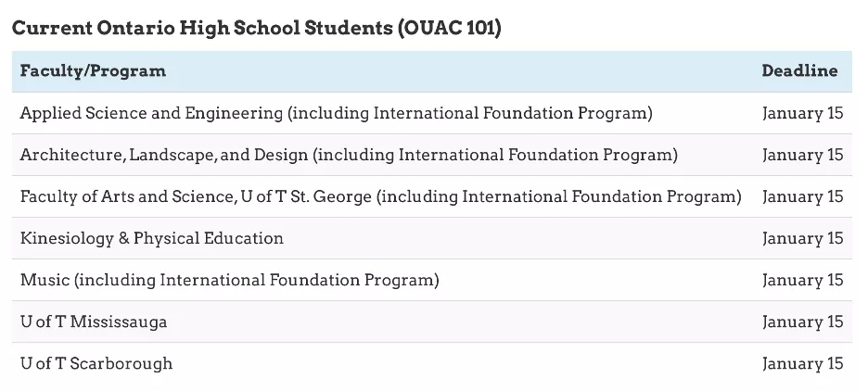Viewport: 868px width, 391px height.
Task: Click January 15 deadline for U of T Mississauga
Action: [x=802, y=322]
